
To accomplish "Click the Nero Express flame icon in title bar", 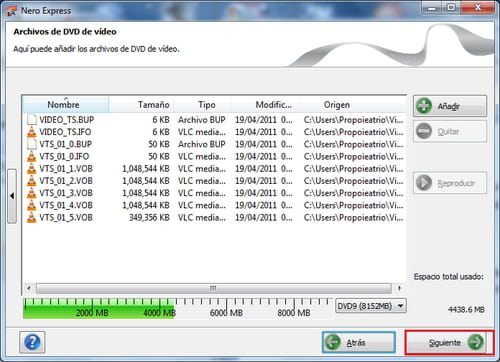I will click(x=12, y=11).
